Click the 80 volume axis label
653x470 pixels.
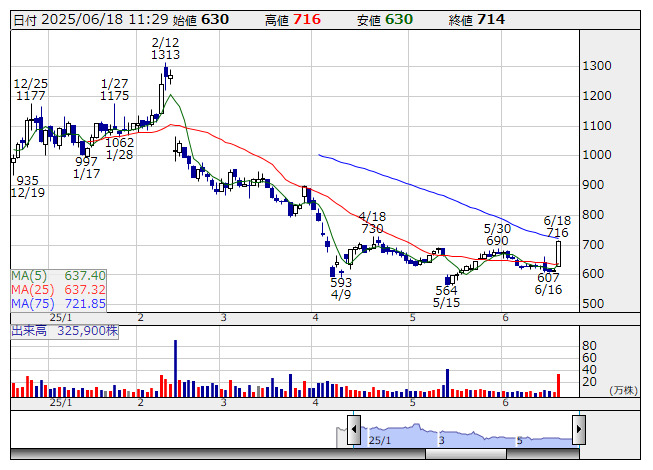point(590,346)
